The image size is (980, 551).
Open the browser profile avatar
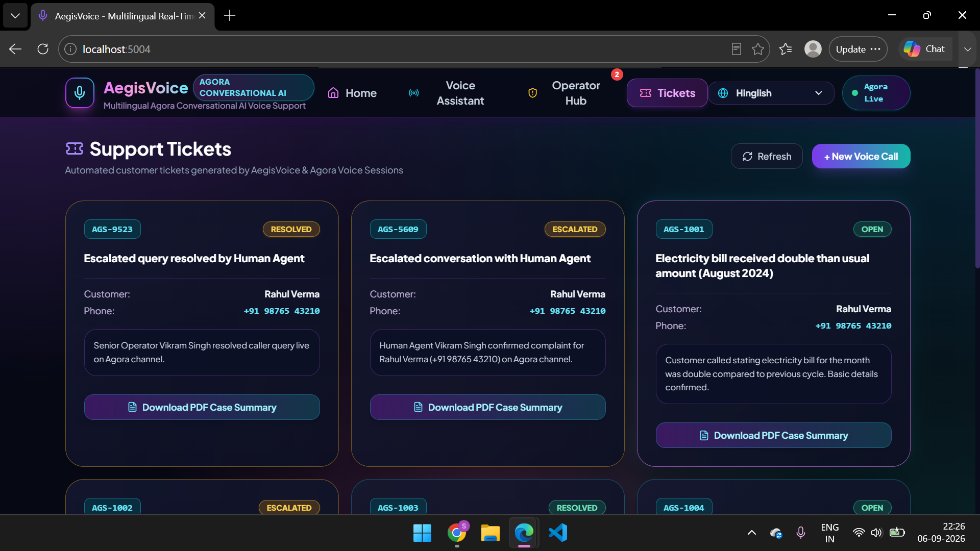click(x=813, y=49)
